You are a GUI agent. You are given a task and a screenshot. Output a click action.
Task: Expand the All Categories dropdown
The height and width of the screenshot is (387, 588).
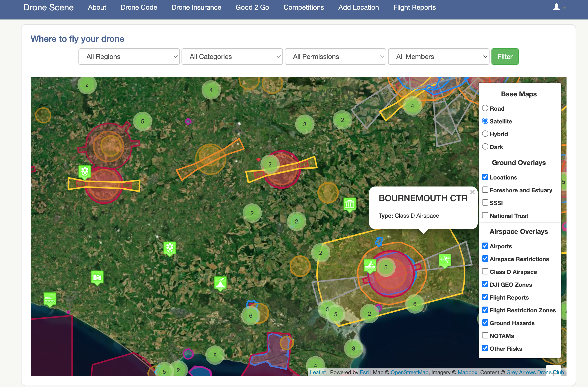232,57
